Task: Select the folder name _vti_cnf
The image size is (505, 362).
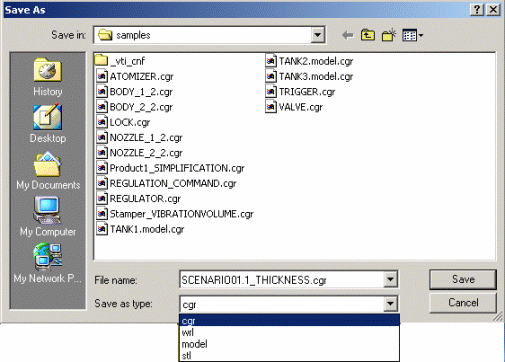Action: coord(127,61)
